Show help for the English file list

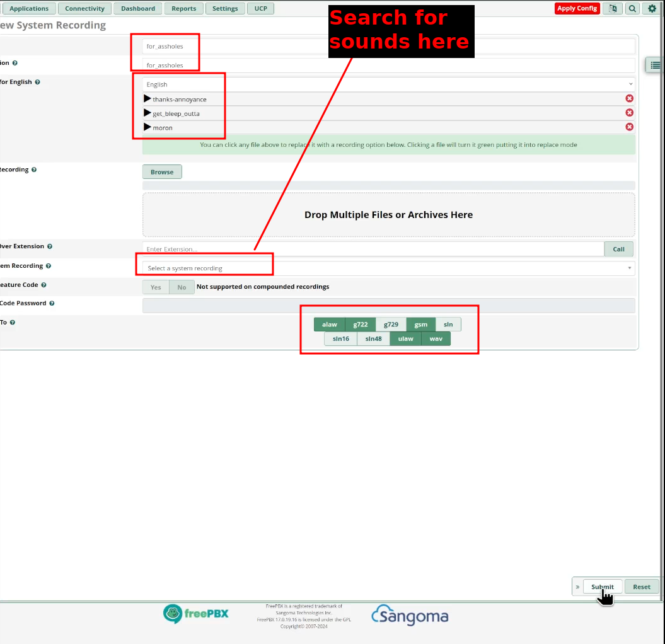37,83
